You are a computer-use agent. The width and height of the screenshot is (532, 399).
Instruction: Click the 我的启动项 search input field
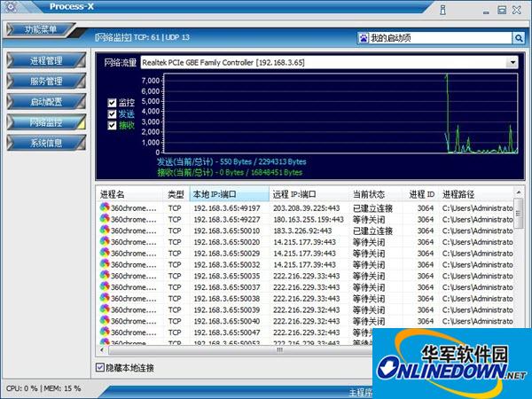click(x=441, y=38)
